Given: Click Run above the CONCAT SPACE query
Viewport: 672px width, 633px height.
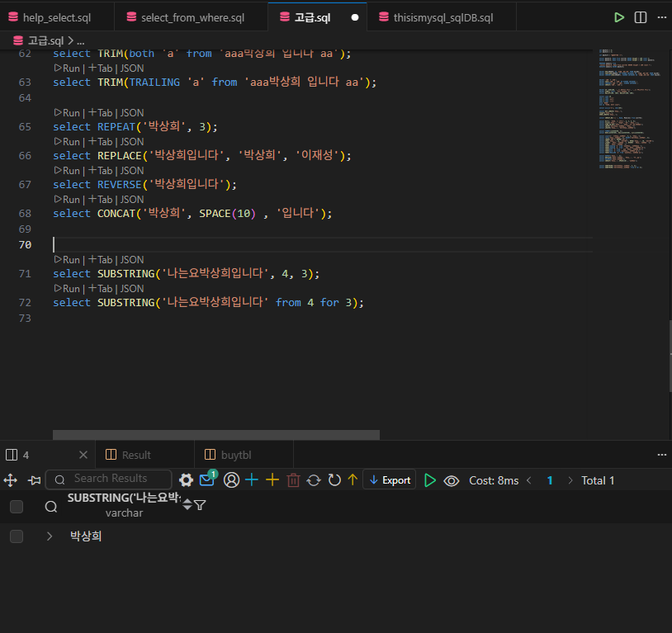Looking at the screenshot, I should click(68, 199).
